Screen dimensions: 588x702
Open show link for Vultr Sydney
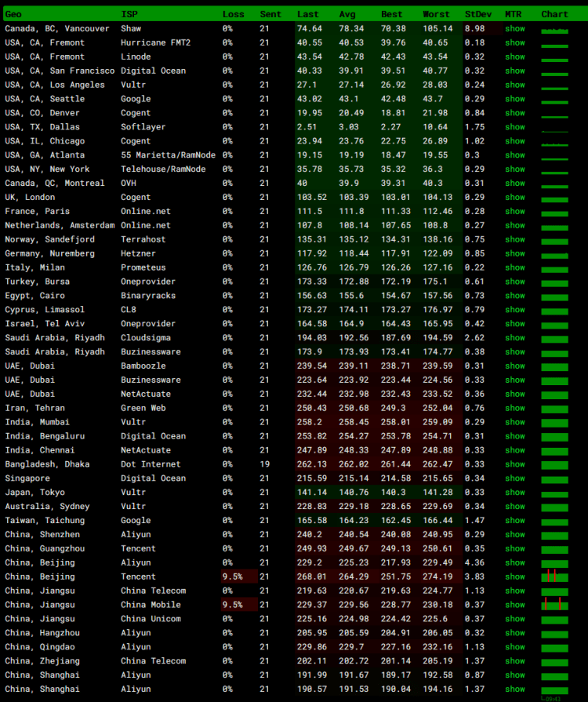[x=514, y=507]
